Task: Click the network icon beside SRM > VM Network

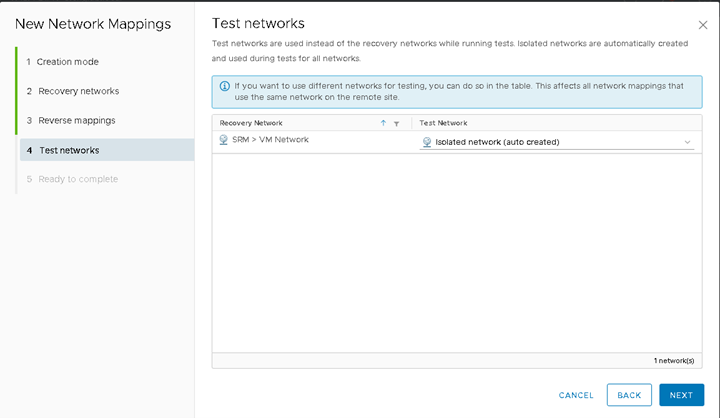Action: 224,140
